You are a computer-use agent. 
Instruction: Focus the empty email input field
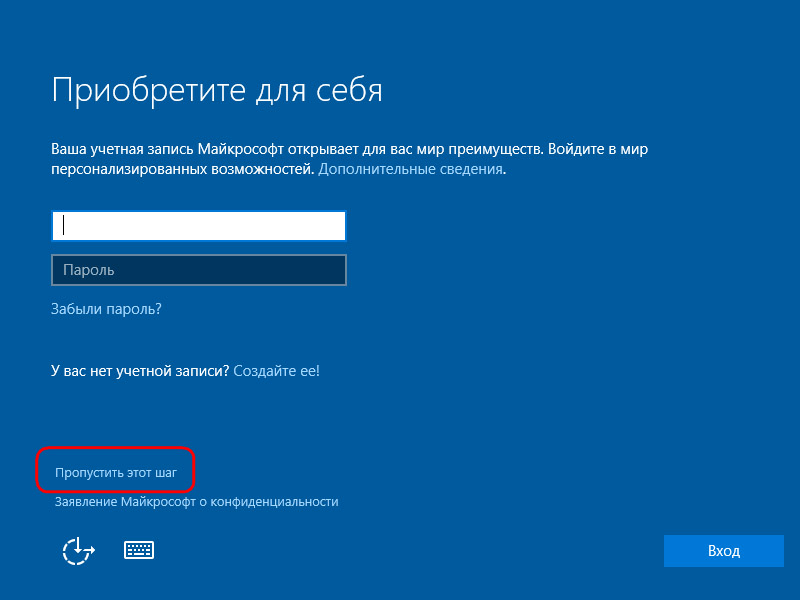198,226
